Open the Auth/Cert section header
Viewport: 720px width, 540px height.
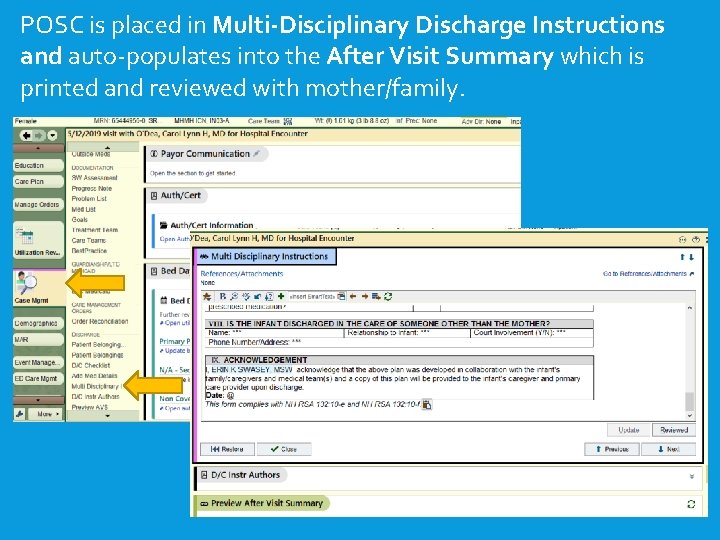click(176, 195)
